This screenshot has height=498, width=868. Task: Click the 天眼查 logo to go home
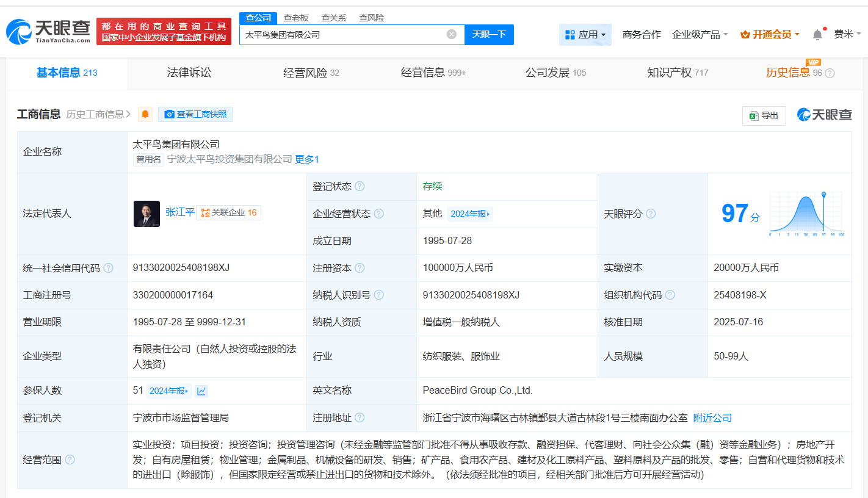tap(48, 31)
